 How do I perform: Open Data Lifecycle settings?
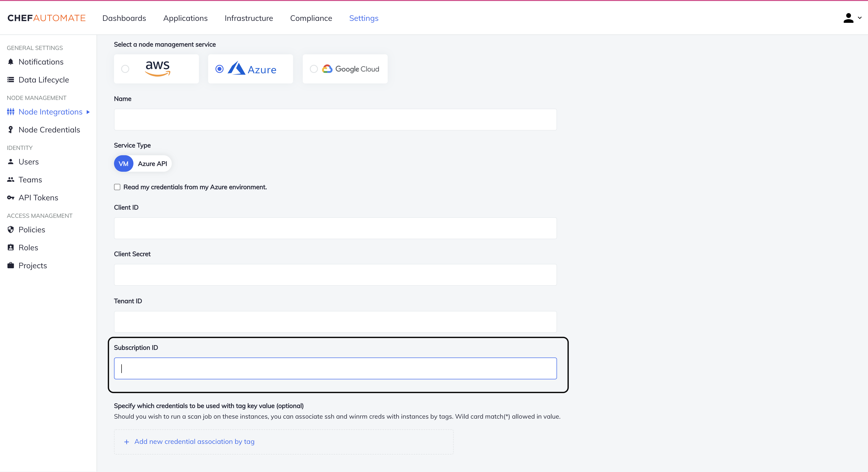44,80
